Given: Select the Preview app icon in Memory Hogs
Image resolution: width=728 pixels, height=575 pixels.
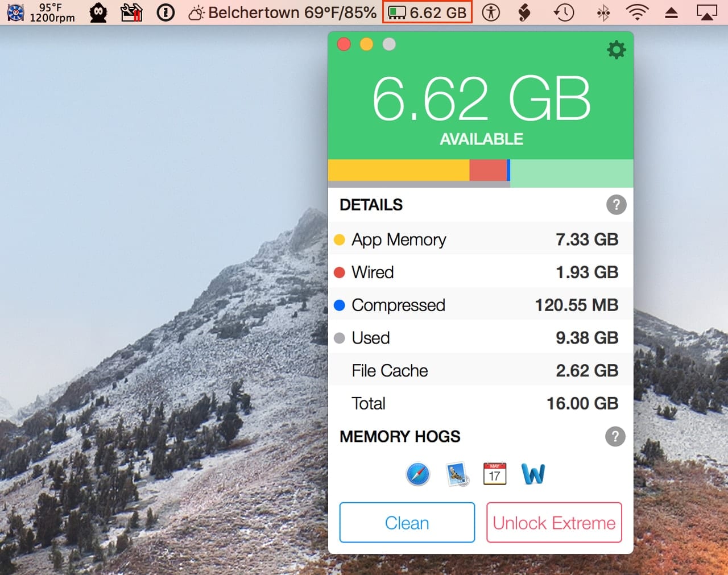Looking at the screenshot, I should (x=457, y=474).
